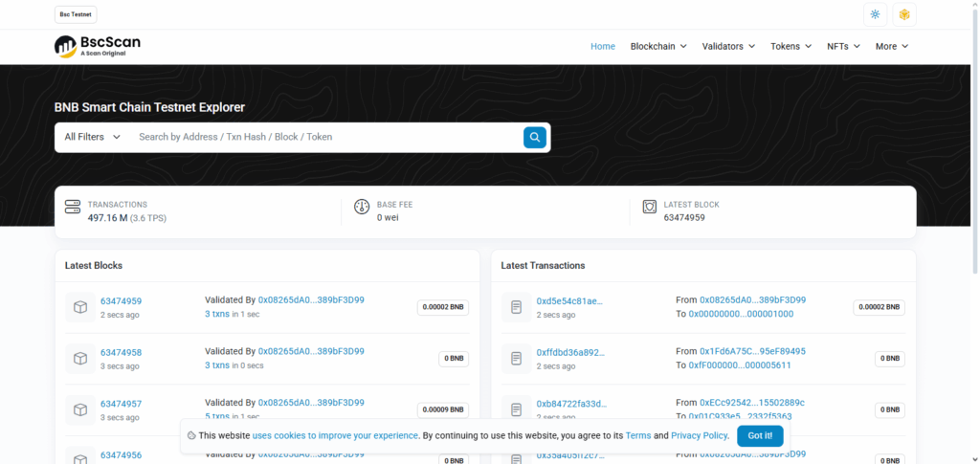This screenshot has height=464, width=980.
Task: Expand the Blockchain menu
Action: click(x=658, y=46)
